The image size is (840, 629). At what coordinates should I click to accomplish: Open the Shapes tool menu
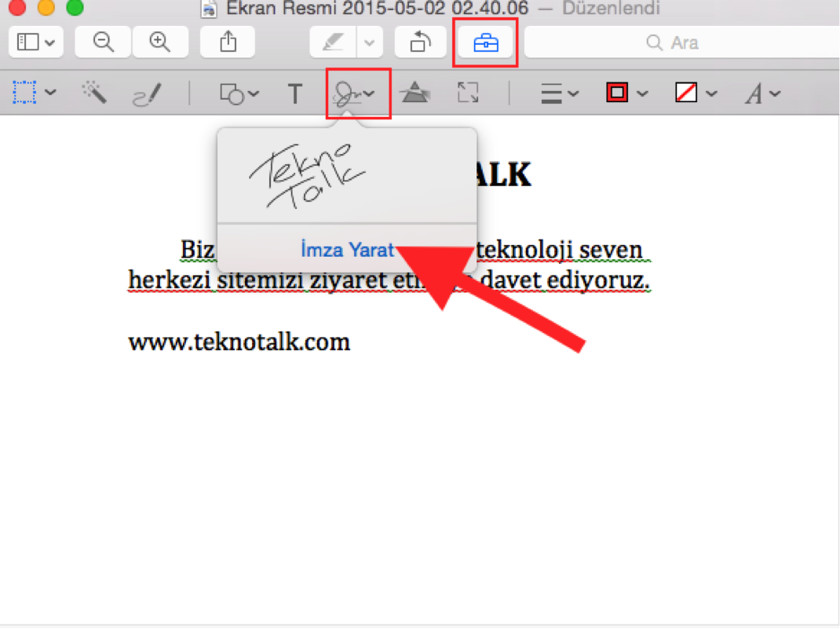click(239, 93)
